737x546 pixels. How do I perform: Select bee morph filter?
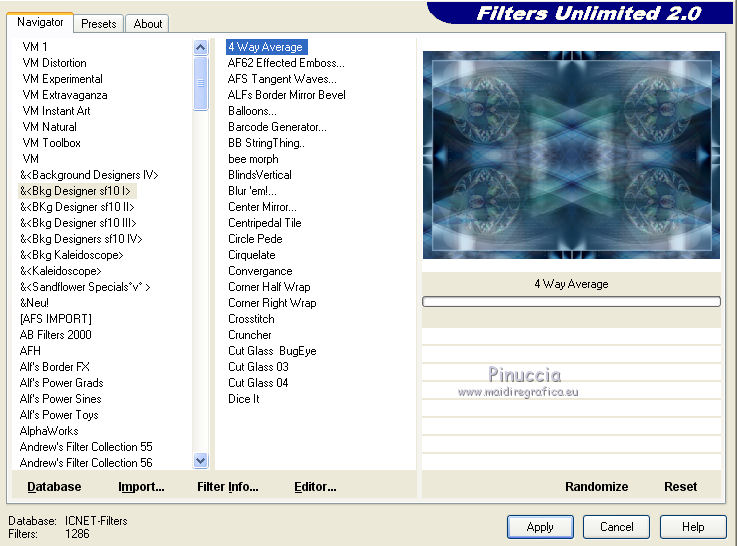click(253, 159)
